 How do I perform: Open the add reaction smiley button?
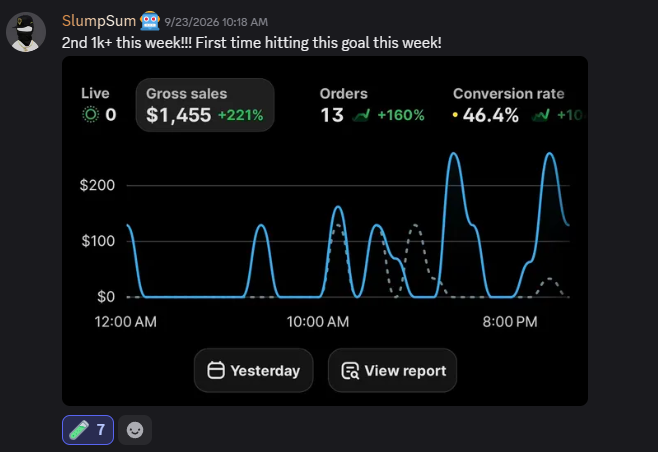135,430
